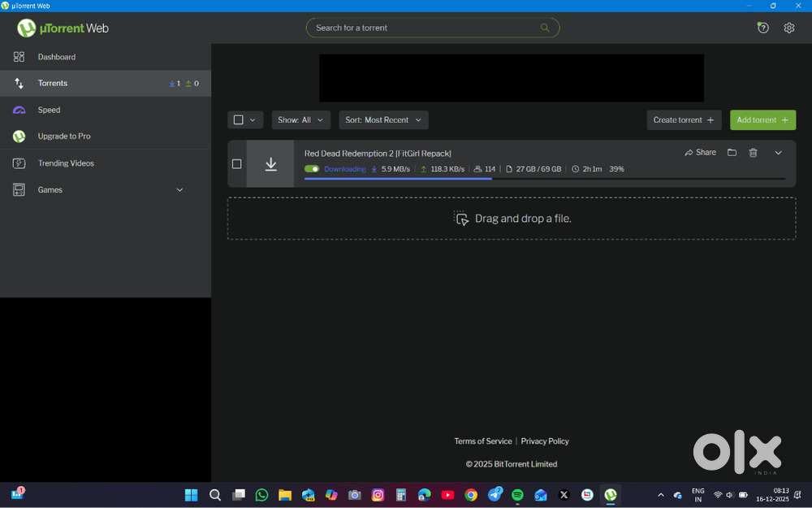This screenshot has width=812, height=508.
Task: Open the torrent's containing folder icon
Action: tap(732, 153)
